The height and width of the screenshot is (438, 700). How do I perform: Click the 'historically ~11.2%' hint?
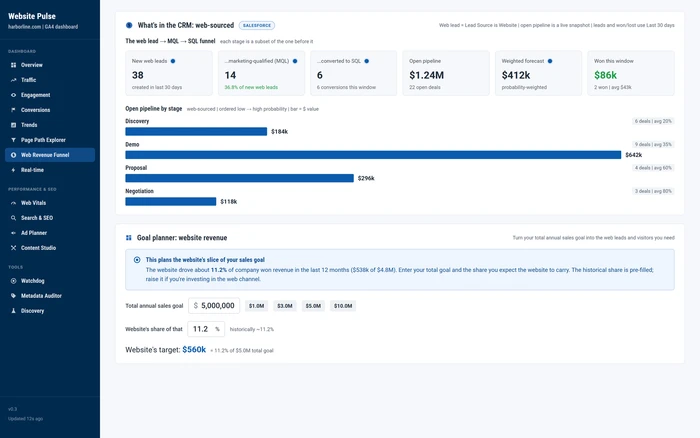252,330
